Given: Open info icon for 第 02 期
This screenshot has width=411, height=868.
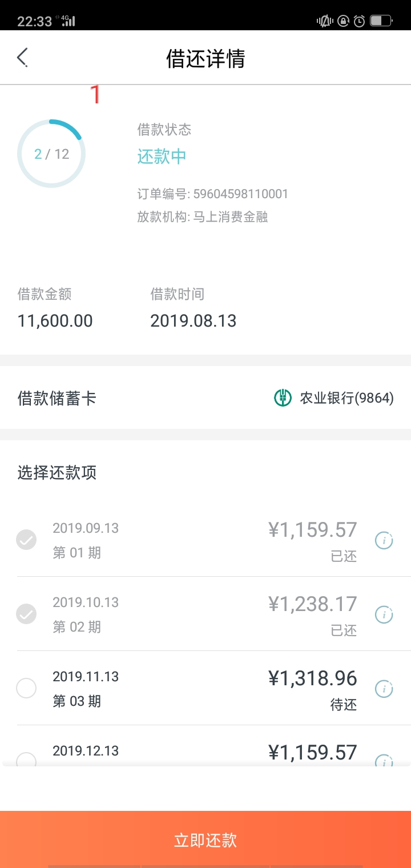Looking at the screenshot, I should pyautogui.click(x=384, y=614).
